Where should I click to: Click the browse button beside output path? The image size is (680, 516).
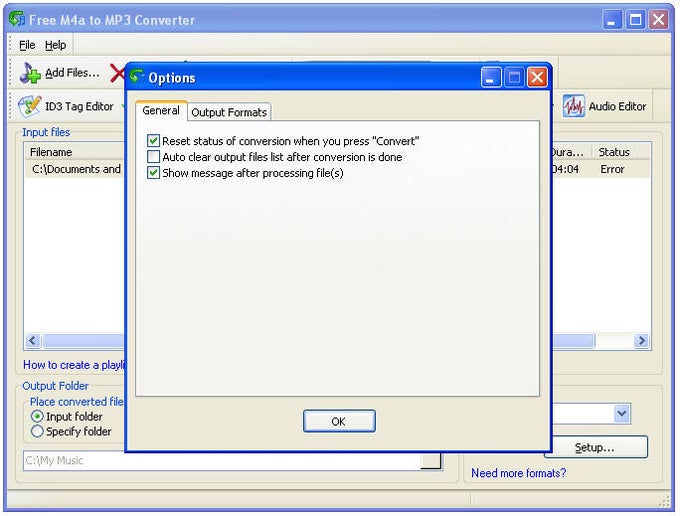tap(431, 460)
